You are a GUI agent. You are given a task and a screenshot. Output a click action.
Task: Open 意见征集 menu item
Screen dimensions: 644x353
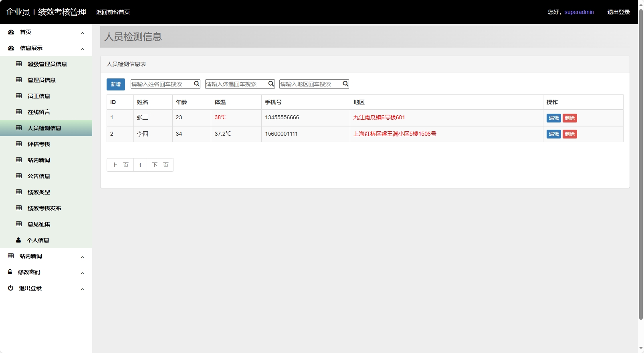coord(46,224)
